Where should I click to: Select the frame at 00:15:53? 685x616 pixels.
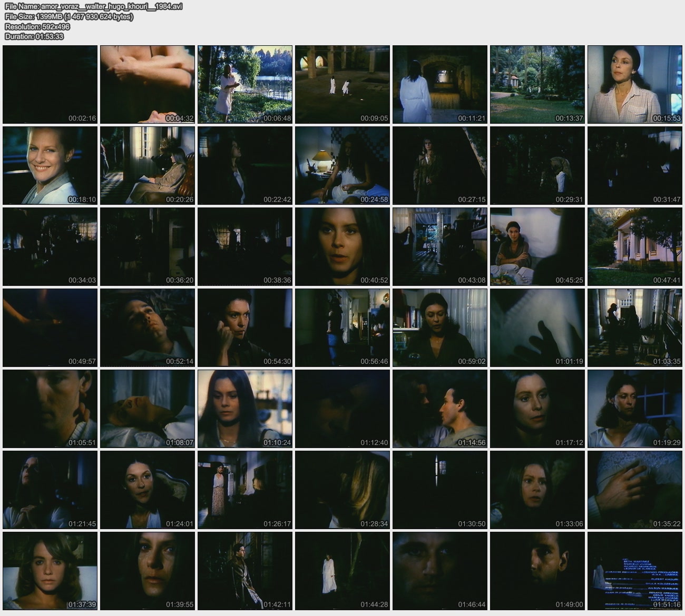click(634, 84)
